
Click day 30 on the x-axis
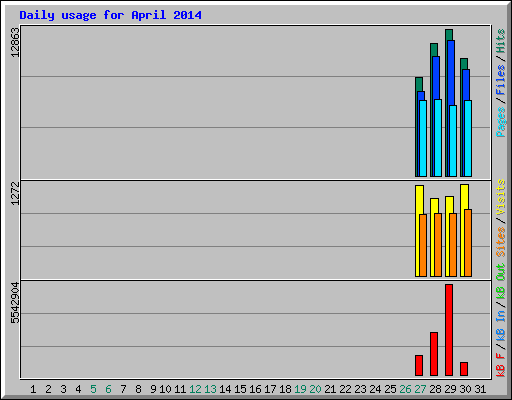point(465,389)
